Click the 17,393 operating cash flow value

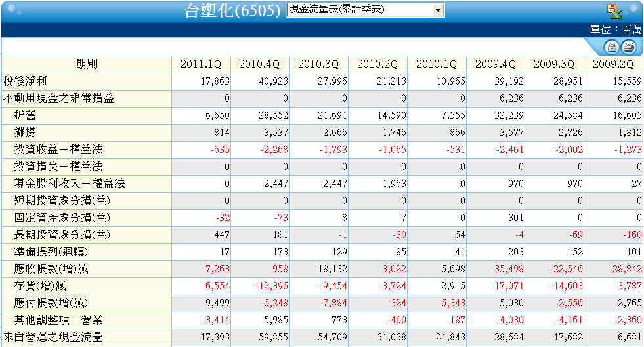215,337
